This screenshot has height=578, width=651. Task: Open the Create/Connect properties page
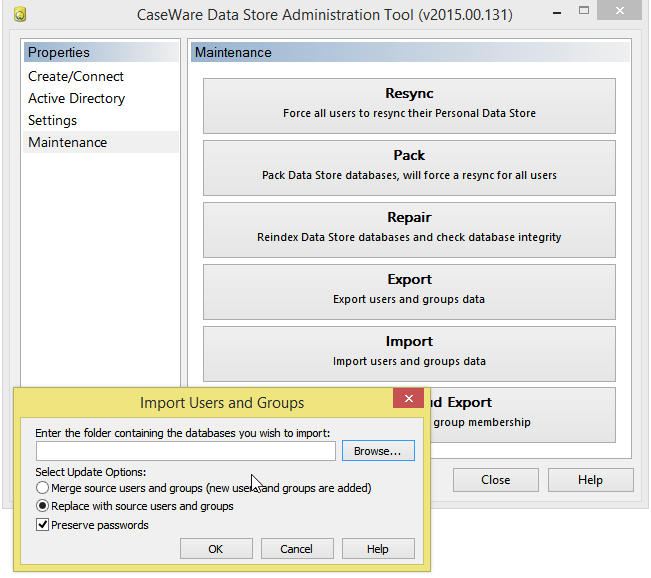[101, 76]
